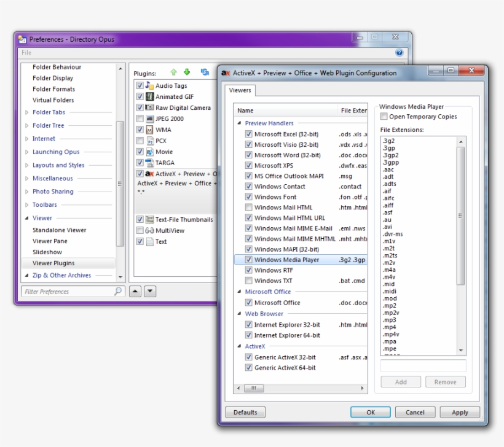Select the Text-File Thumbnails plugin icon
This screenshot has width=504, height=447.
149,219
